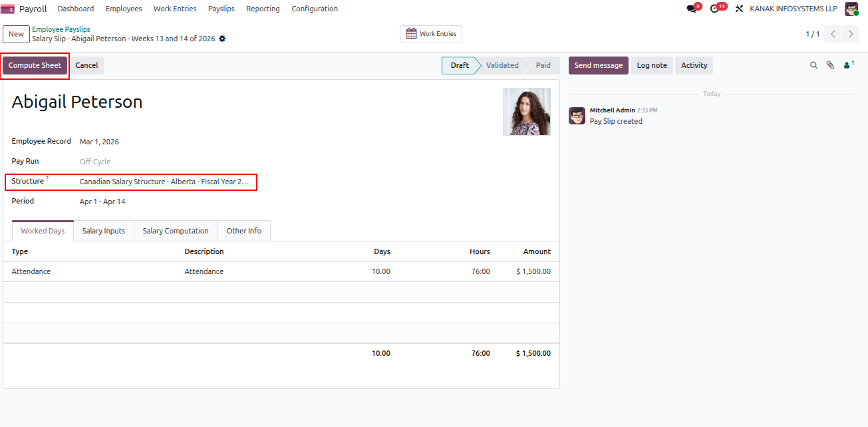Select the Validated status stage
The width and height of the screenshot is (868, 427).
(502, 65)
